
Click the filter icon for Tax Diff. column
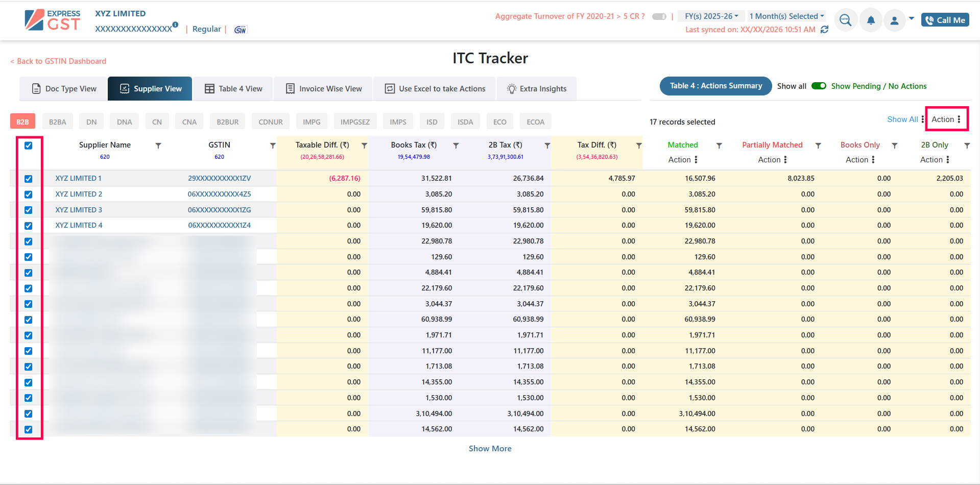pyautogui.click(x=639, y=145)
